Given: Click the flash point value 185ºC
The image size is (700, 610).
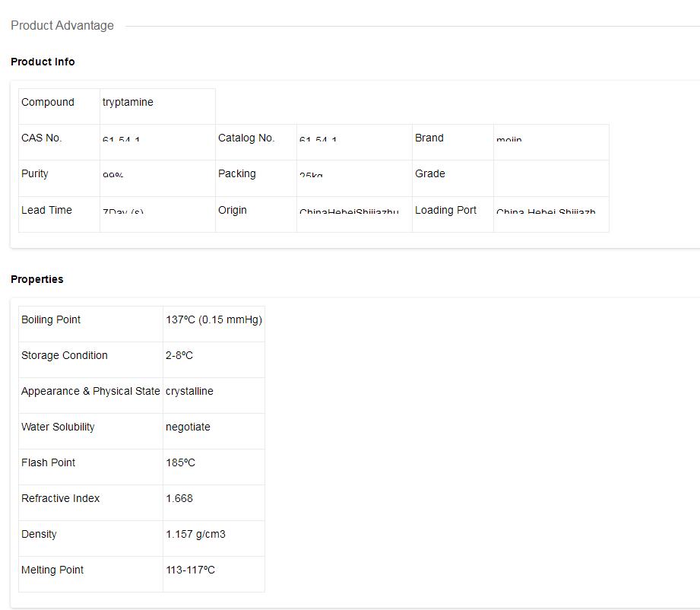Looking at the screenshot, I should [x=180, y=462].
